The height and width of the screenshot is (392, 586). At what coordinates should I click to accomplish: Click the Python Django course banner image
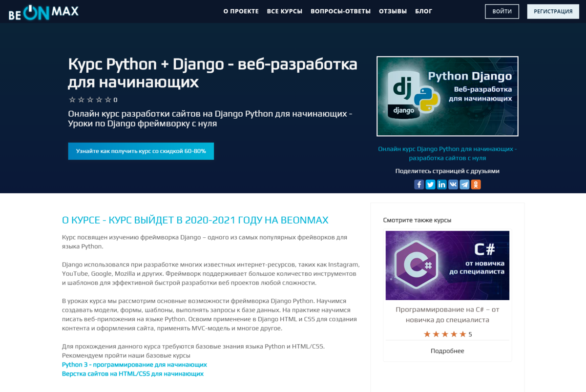click(x=447, y=96)
